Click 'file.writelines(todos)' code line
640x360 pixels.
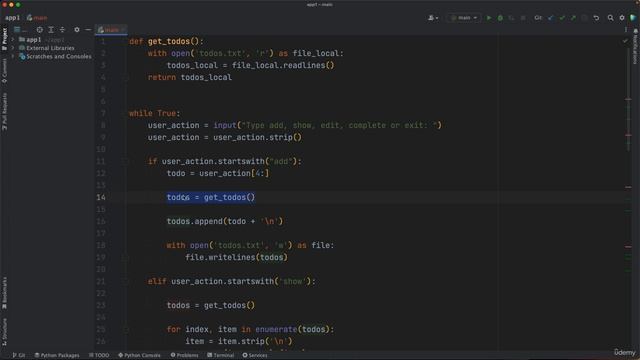point(236,258)
